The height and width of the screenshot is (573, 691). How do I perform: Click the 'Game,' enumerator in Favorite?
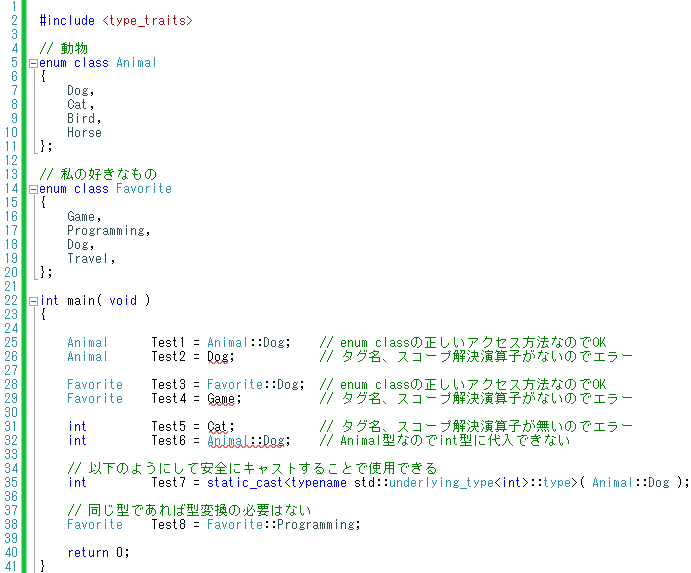[84, 216]
